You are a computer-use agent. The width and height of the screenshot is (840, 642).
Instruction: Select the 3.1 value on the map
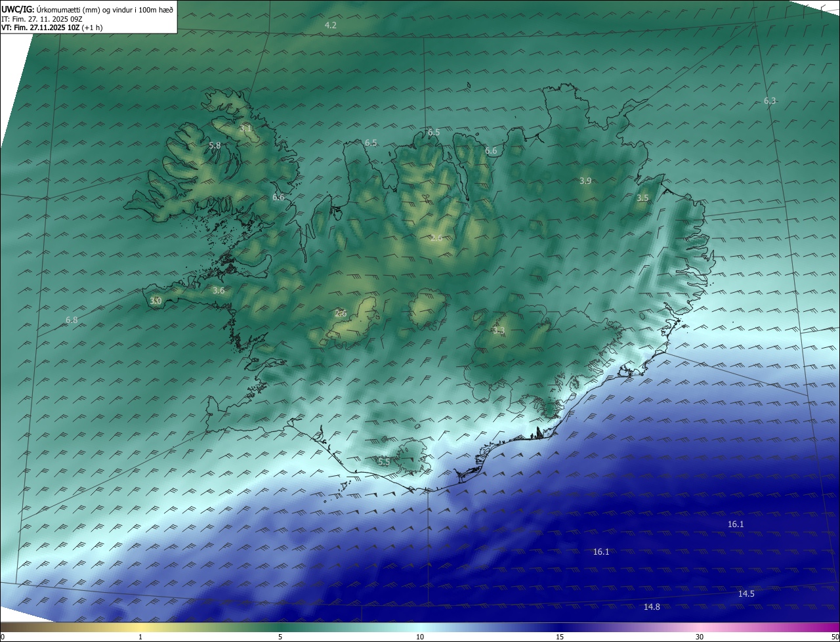[x=245, y=129]
